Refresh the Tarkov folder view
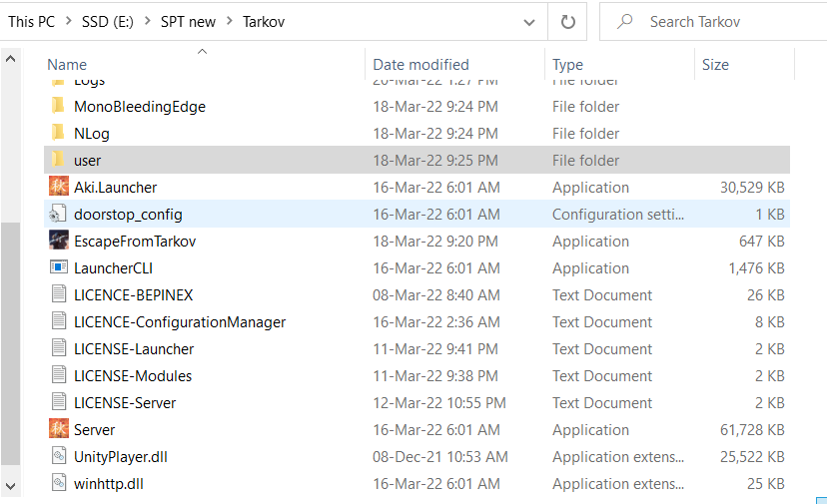Screen dimensions: 827x504 click(x=567, y=22)
